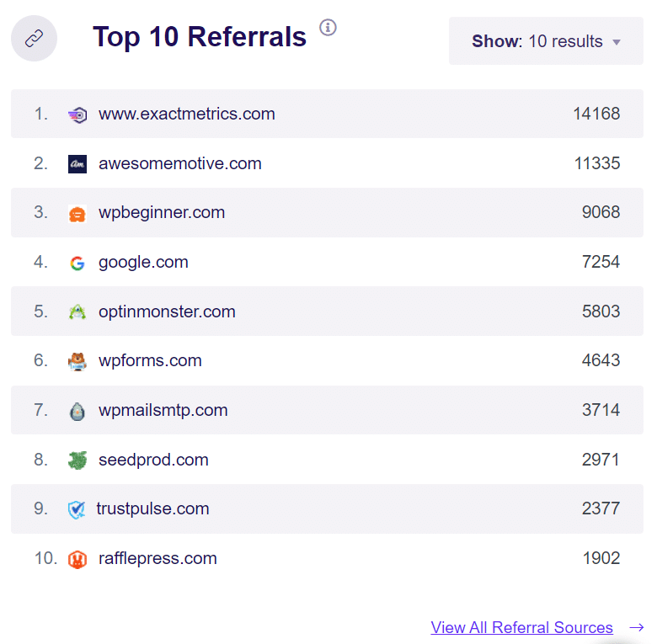Screen dimensions: 657x644
Task: Click the chain link icon beside title
Action: click(34, 39)
